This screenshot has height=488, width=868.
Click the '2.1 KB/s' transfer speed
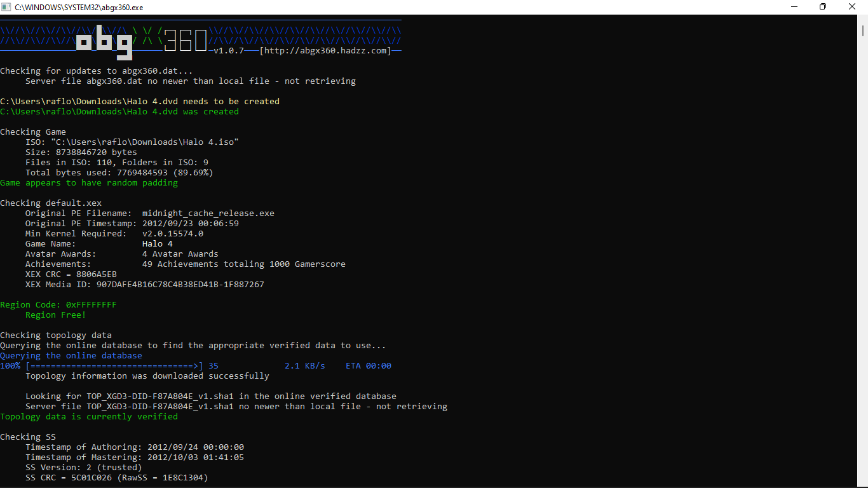pos(305,366)
